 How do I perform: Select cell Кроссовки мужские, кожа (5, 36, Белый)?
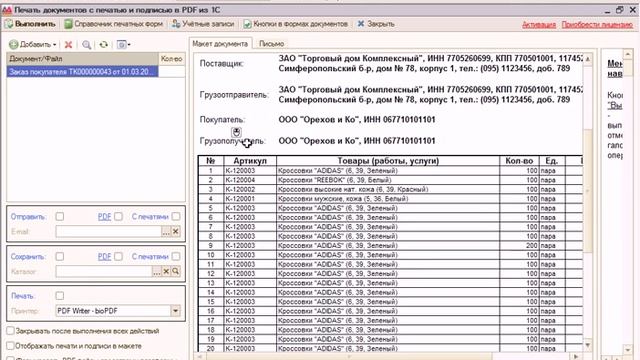click(x=388, y=199)
